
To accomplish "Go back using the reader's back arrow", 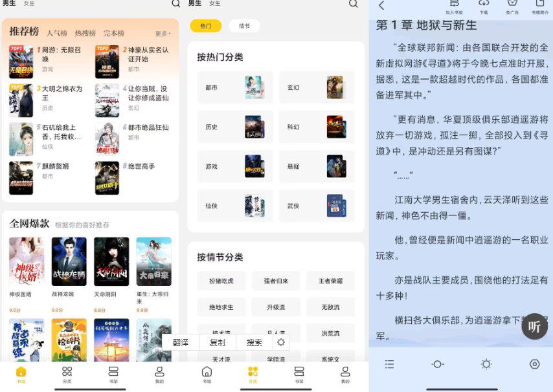I will [x=381, y=6].
